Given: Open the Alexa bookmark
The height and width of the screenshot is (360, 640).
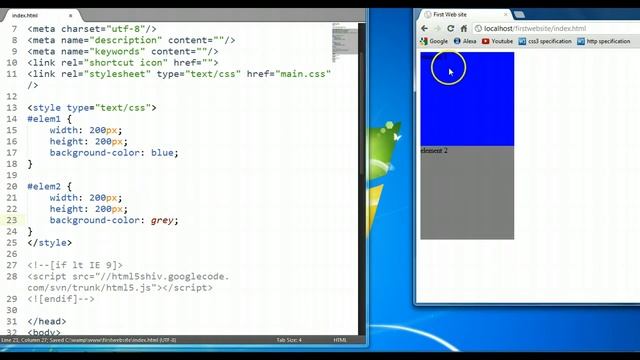Looking at the screenshot, I should coord(465,41).
